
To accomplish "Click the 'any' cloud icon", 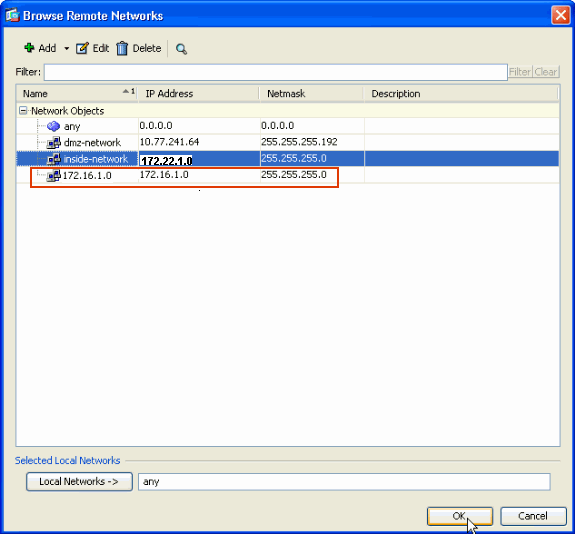I will 54,127.
